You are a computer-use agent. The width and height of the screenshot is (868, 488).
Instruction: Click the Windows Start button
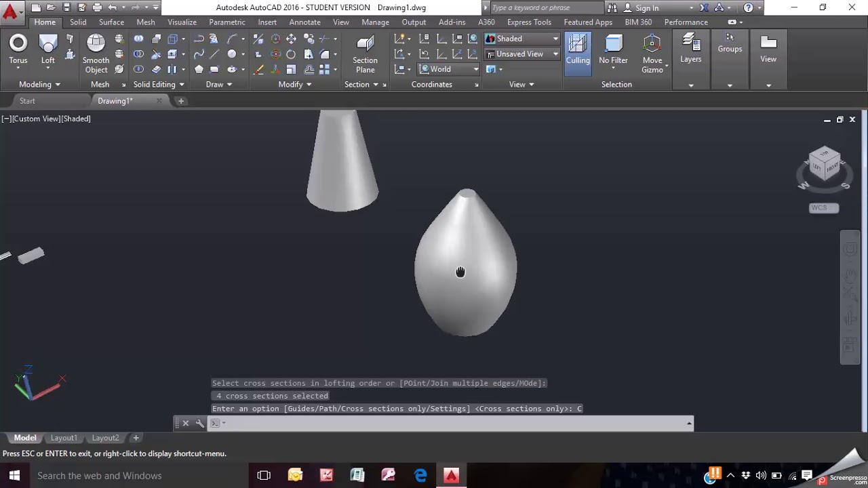(14, 475)
